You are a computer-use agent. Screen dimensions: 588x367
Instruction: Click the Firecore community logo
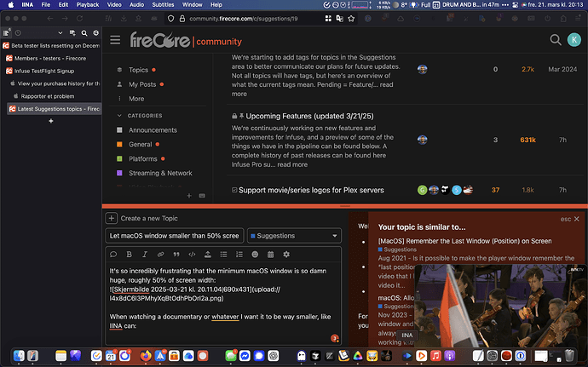(x=186, y=40)
